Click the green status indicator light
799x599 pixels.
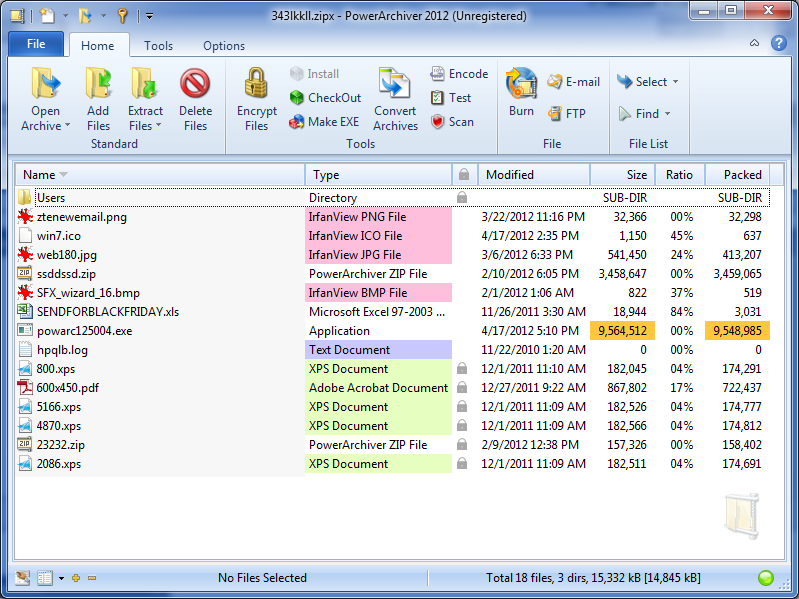(766, 578)
